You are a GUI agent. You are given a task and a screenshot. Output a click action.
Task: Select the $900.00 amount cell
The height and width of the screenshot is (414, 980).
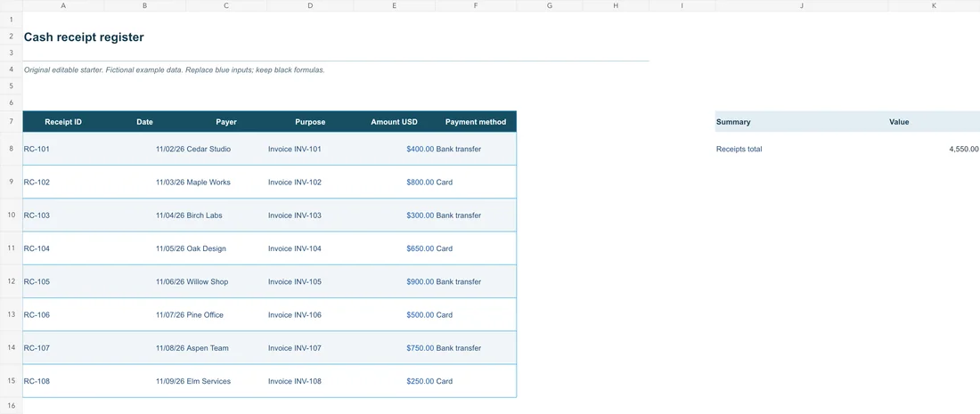394,281
